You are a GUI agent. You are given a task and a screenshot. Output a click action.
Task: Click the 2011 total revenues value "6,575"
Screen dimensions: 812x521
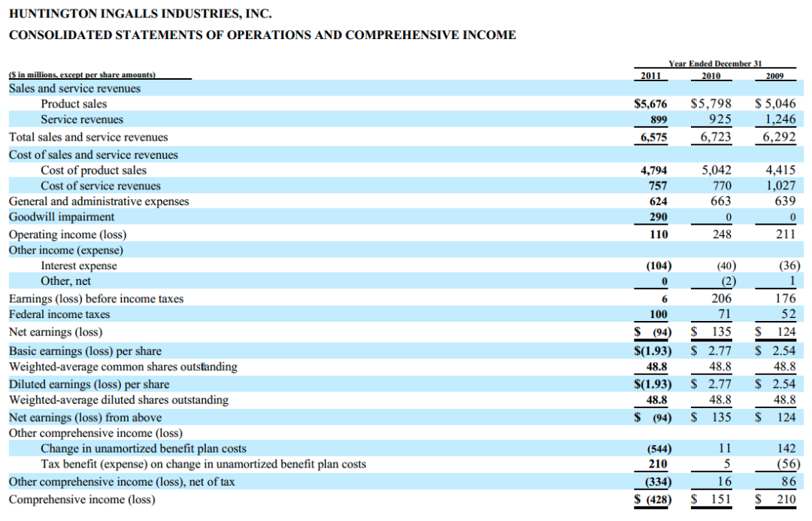tap(654, 138)
